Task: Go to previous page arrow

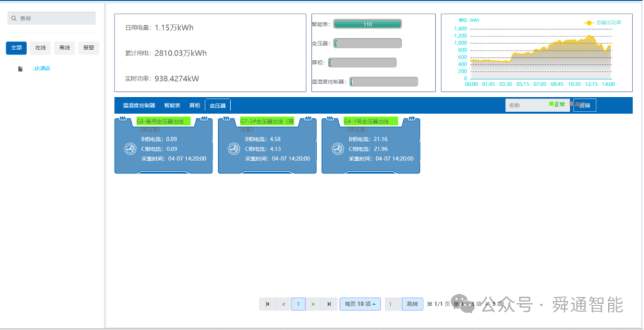Action: coord(283,304)
